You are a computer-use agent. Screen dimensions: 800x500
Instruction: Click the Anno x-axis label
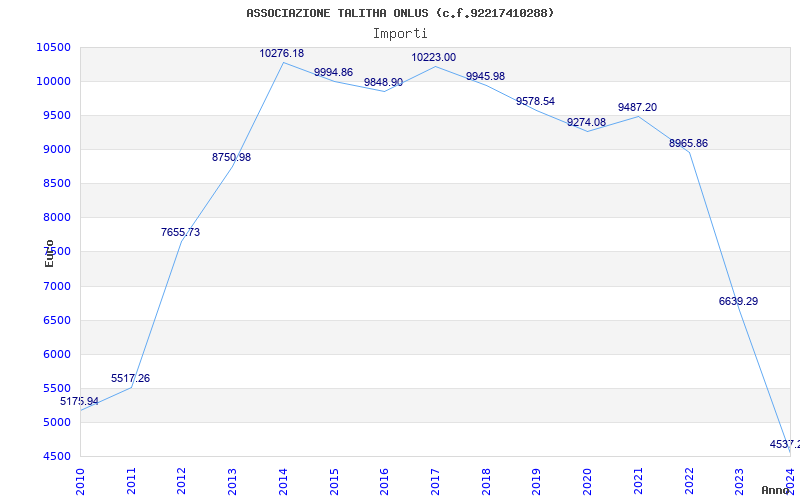click(775, 490)
